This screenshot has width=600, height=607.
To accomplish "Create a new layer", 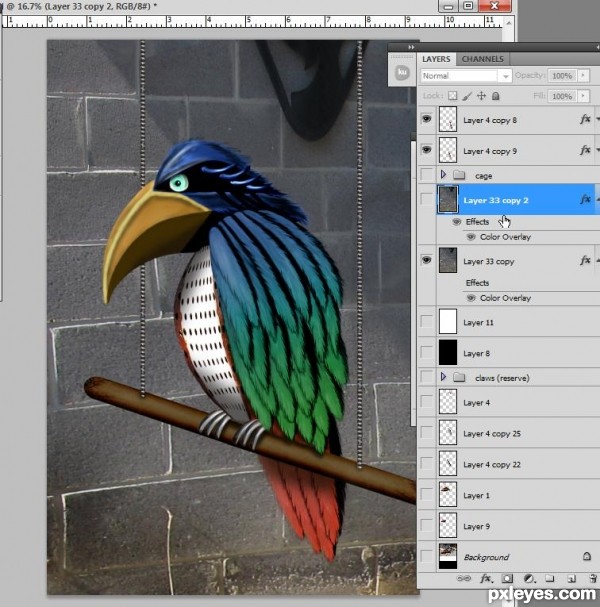I will point(571,579).
